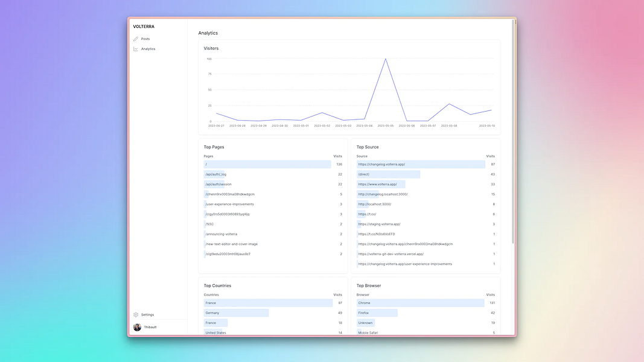The width and height of the screenshot is (644, 362).
Task: Select the /clhenn9rx0003ma08hdkwdgcm page row
Action: click(273, 194)
